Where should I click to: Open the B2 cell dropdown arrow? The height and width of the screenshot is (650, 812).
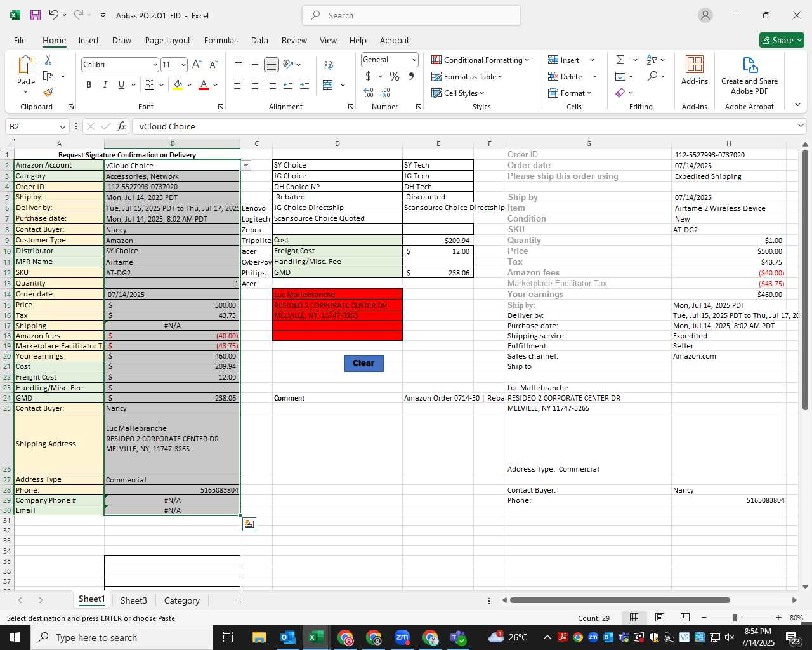point(246,166)
